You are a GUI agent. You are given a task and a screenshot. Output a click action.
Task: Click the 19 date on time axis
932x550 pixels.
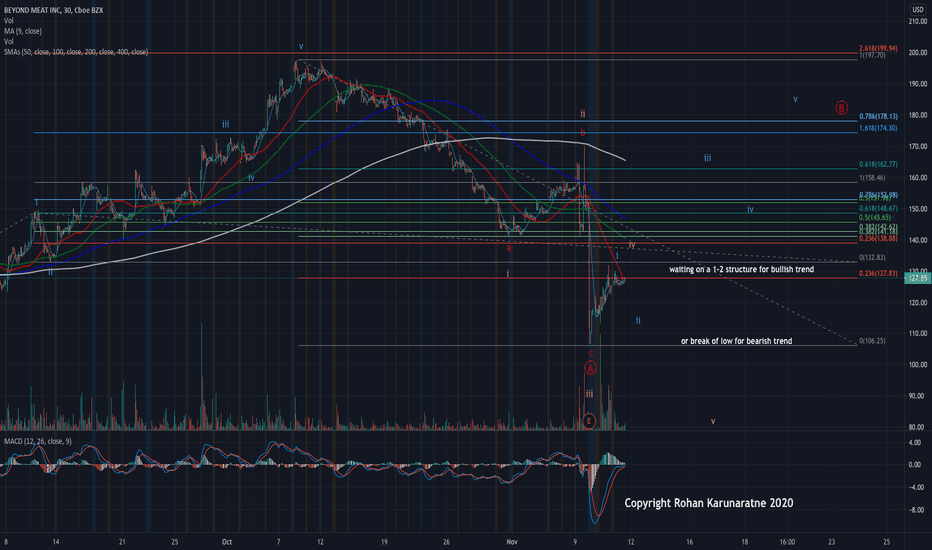[x=384, y=542]
